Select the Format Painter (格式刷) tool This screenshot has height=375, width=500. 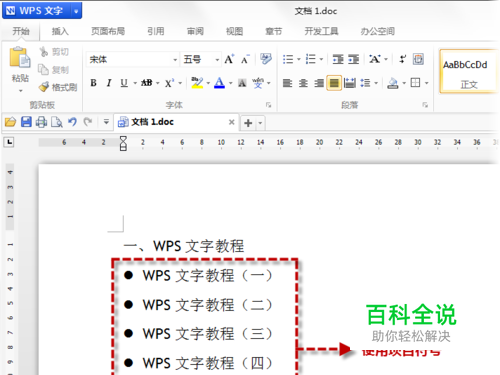(x=58, y=87)
